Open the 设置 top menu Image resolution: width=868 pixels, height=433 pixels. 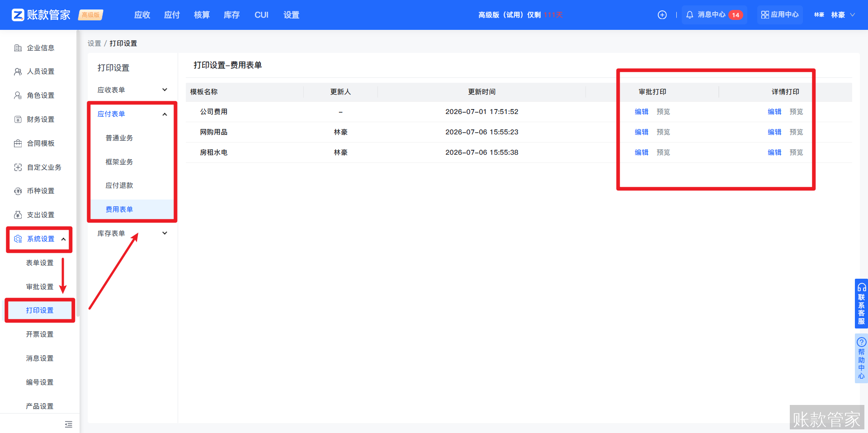pyautogui.click(x=291, y=15)
